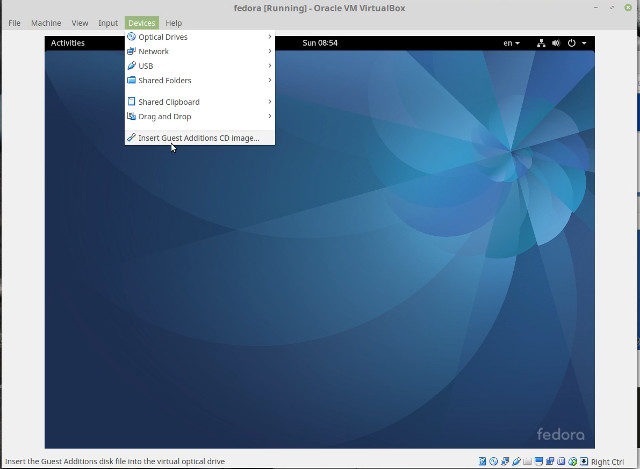Open the Help menu
The width and height of the screenshot is (640, 469).
[x=173, y=23]
